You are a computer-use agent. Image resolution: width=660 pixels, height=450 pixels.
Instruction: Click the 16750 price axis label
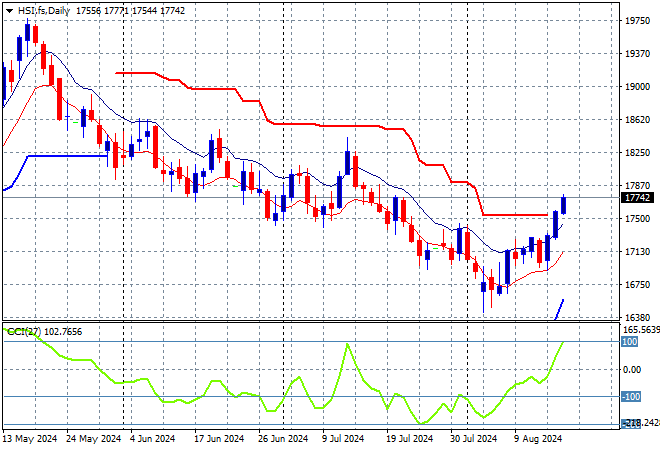click(x=637, y=285)
